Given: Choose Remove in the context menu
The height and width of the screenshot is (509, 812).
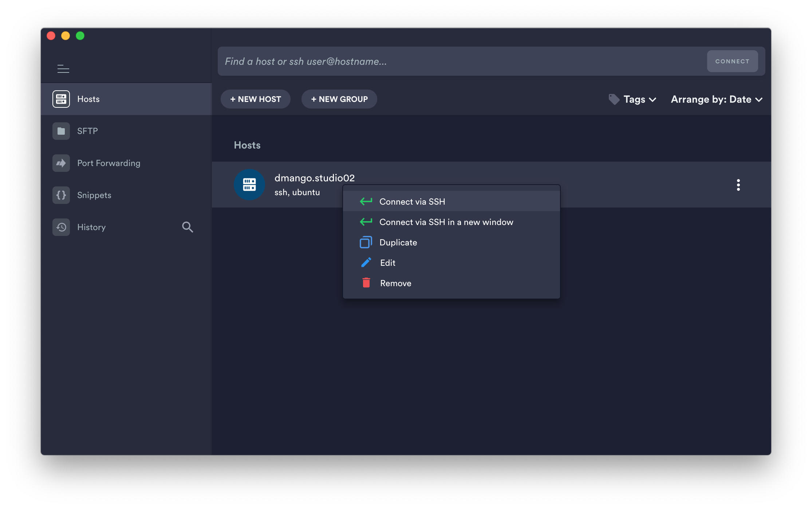Looking at the screenshot, I should (x=395, y=283).
